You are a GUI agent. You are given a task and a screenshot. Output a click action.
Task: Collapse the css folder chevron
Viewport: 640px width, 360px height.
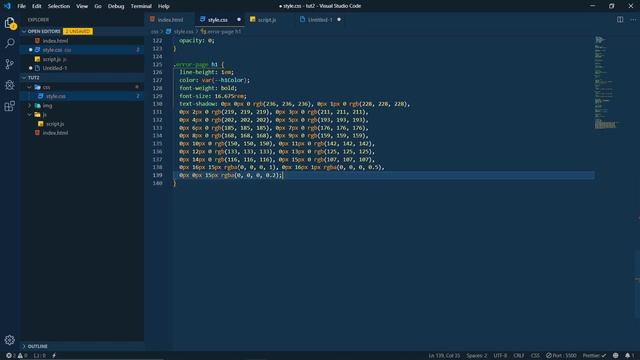point(29,87)
